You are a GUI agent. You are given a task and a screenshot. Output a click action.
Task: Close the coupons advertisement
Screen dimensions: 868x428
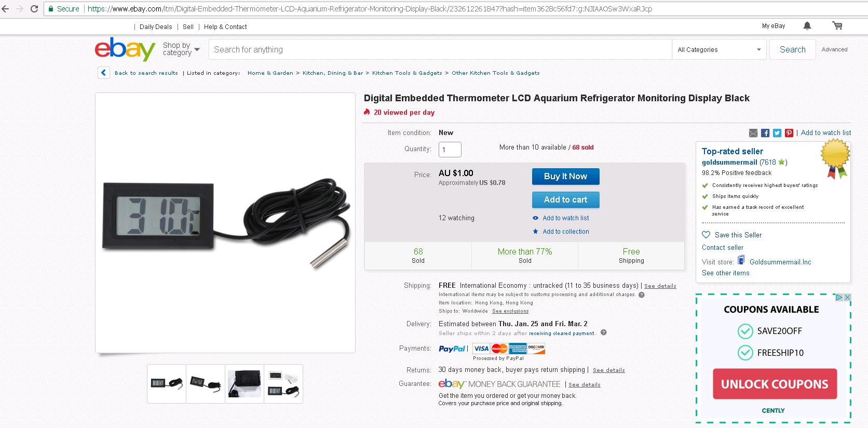tap(847, 298)
